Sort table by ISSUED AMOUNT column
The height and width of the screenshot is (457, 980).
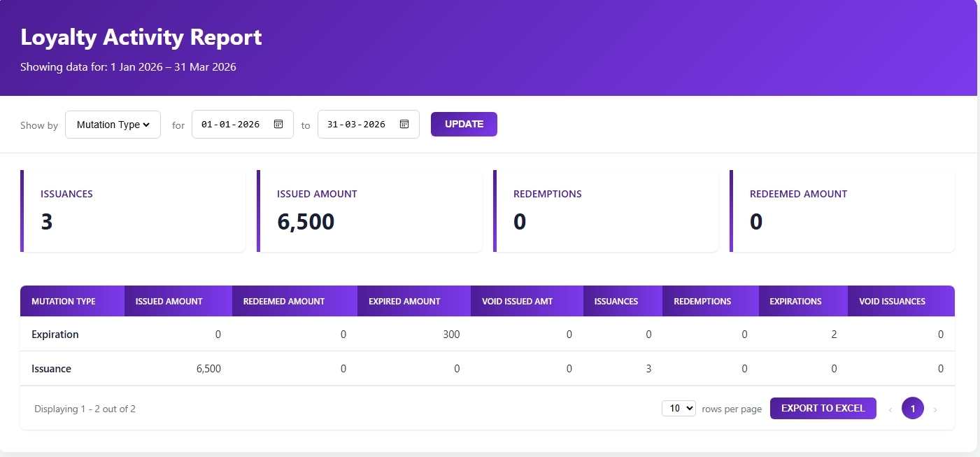point(168,300)
